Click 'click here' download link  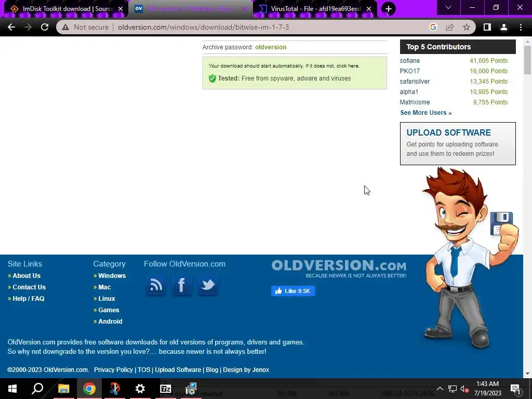coord(348,66)
